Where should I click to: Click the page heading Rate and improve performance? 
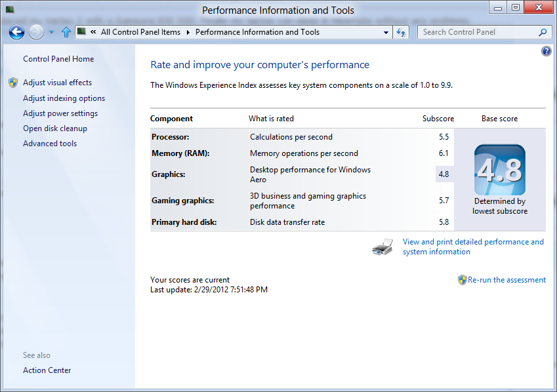(x=260, y=65)
